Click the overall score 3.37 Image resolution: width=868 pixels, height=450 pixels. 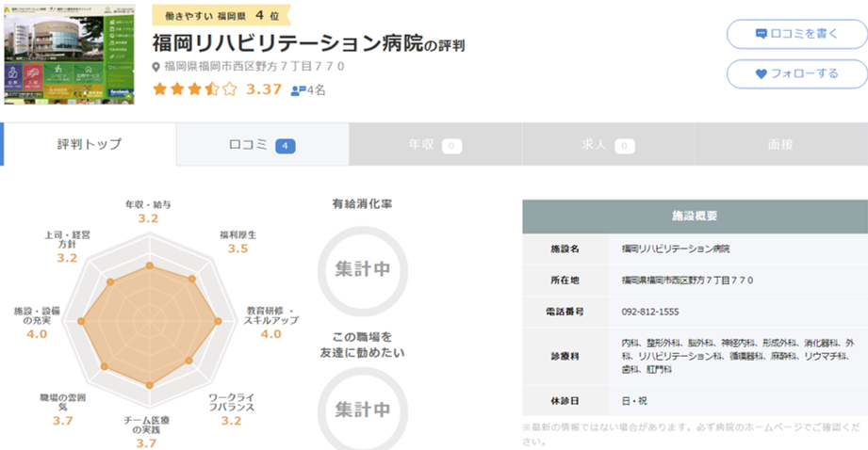264,89
